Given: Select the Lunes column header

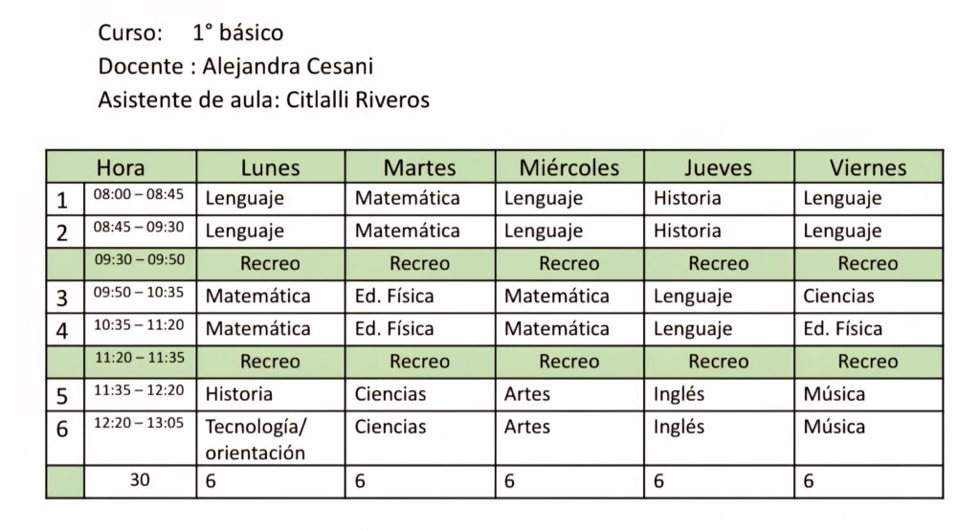Looking at the screenshot, I should click(271, 166).
